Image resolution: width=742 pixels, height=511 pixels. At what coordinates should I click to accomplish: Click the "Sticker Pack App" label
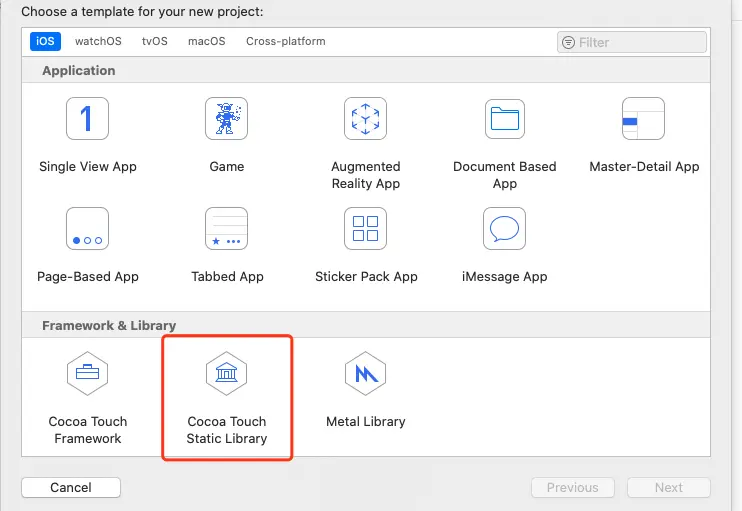[x=366, y=276]
